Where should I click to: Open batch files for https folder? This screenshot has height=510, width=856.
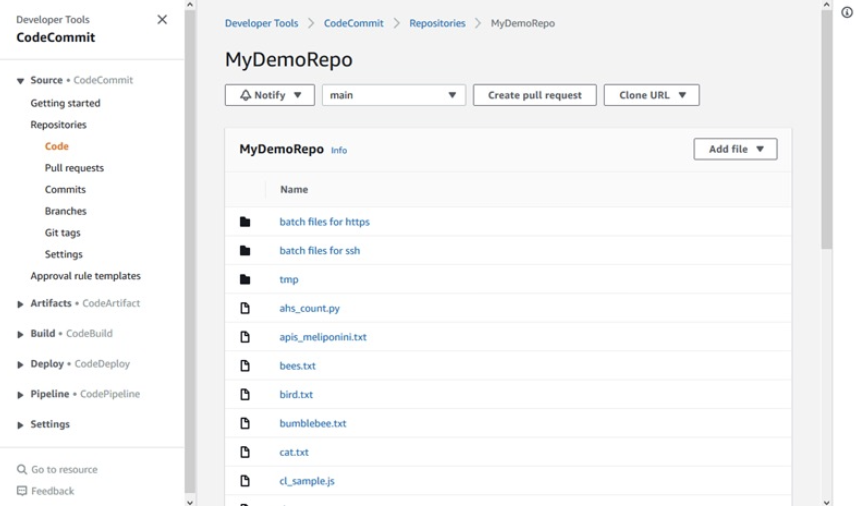(324, 222)
